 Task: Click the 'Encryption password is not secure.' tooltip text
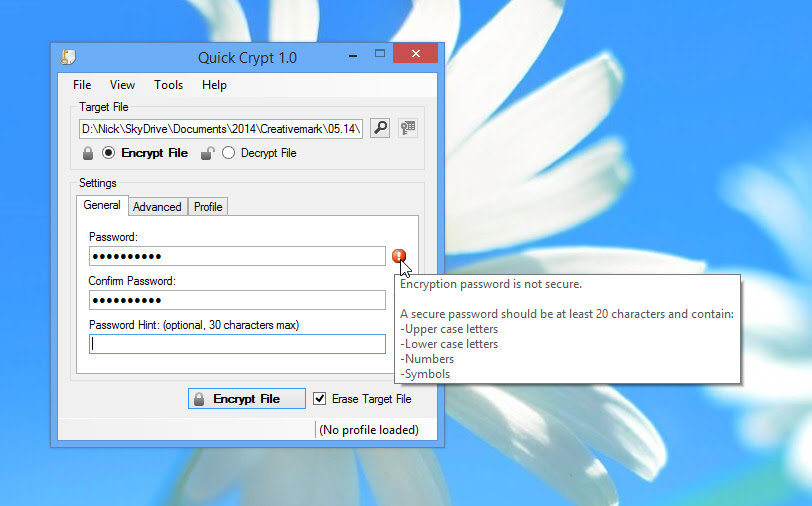tap(491, 284)
